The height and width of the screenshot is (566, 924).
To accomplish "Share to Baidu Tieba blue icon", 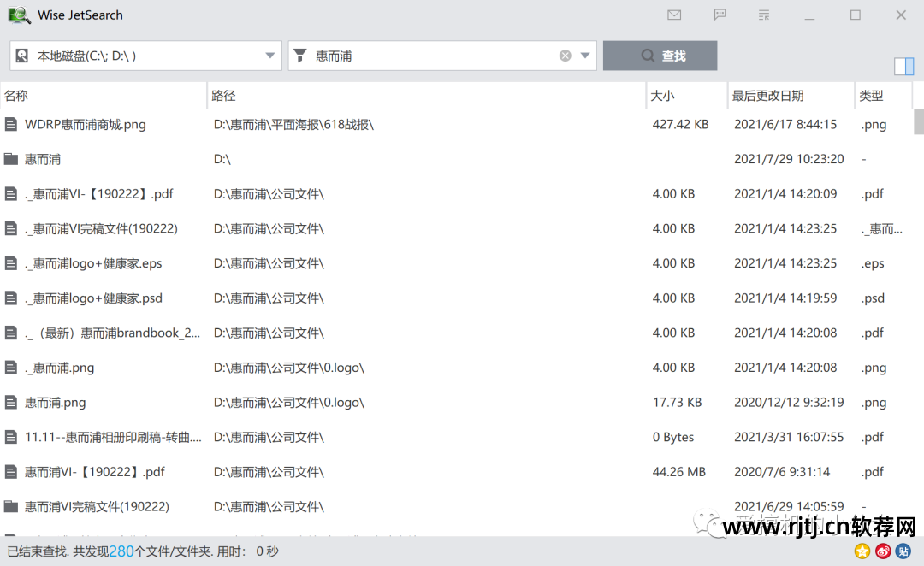I will pos(903,551).
